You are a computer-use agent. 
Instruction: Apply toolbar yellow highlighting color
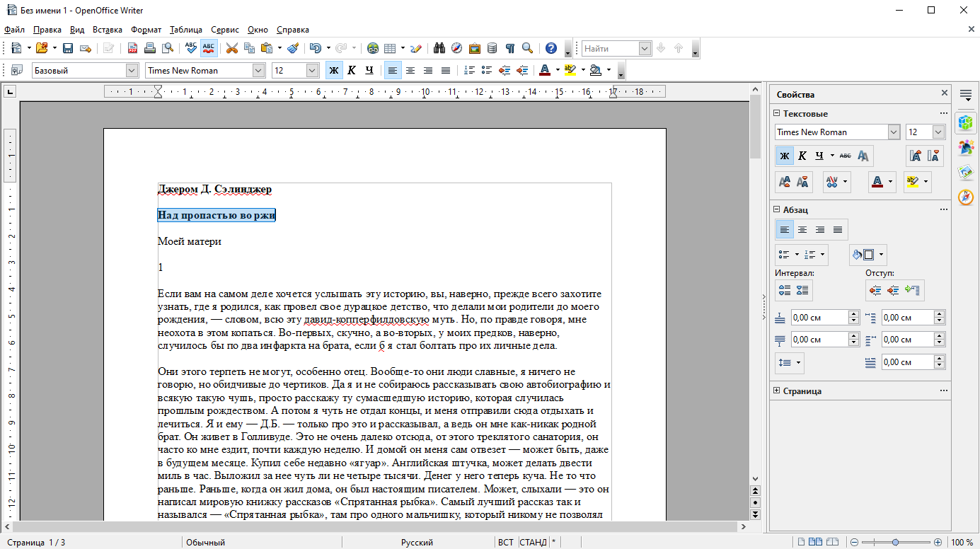point(570,70)
